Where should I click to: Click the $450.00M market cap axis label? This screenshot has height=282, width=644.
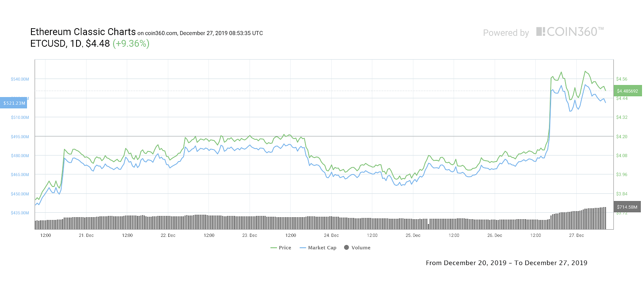(20, 194)
